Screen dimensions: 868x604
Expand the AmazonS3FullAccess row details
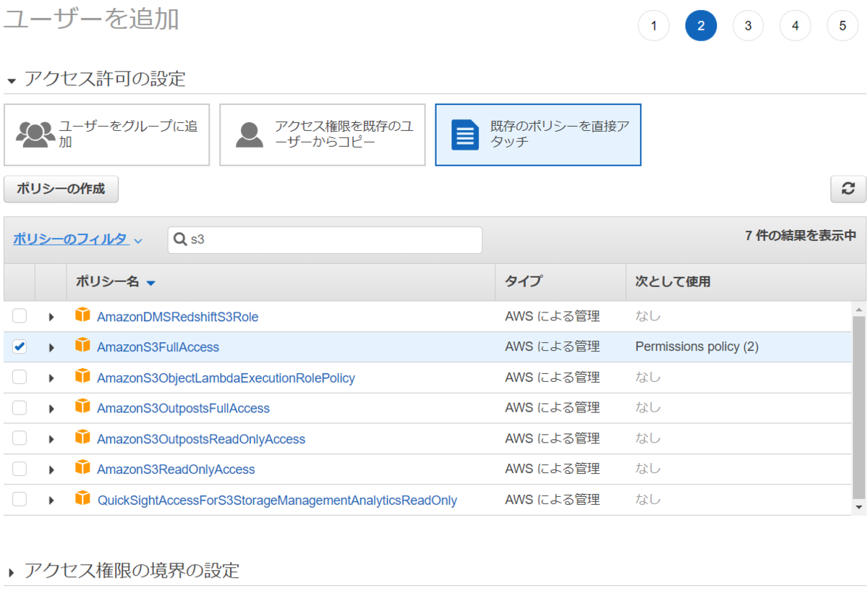pos(51,347)
